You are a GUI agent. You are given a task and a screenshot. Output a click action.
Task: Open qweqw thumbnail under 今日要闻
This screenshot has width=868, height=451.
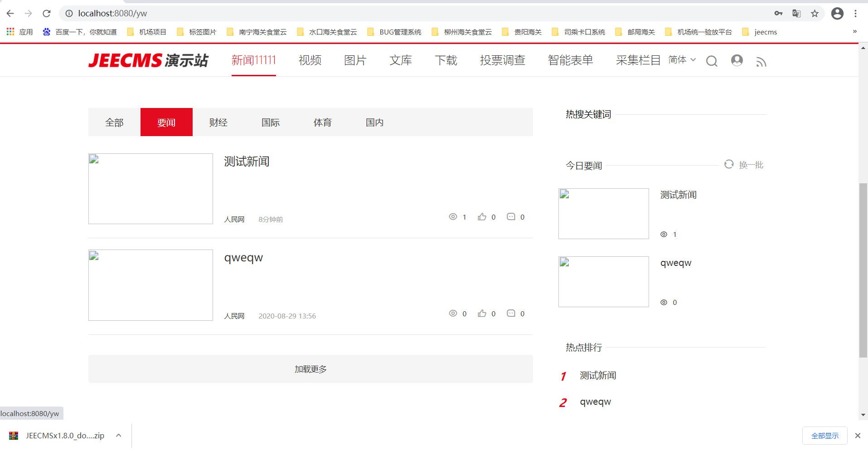[x=604, y=282]
